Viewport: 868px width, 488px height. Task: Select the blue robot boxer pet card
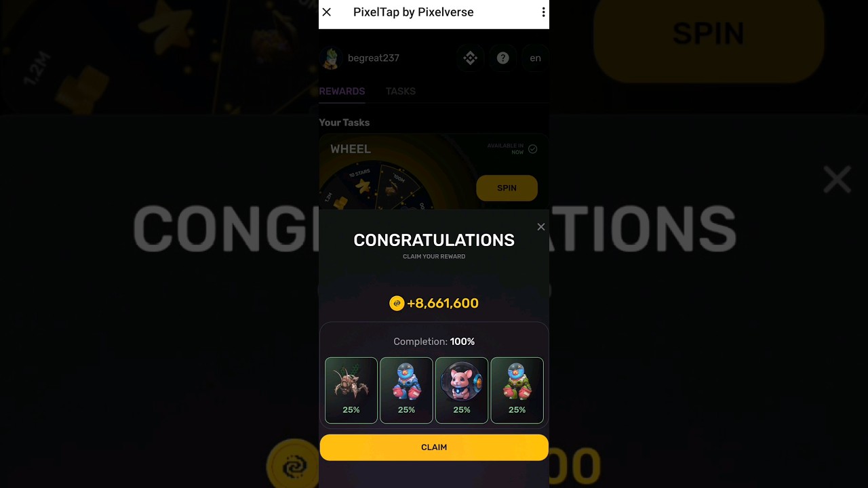[406, 390]
